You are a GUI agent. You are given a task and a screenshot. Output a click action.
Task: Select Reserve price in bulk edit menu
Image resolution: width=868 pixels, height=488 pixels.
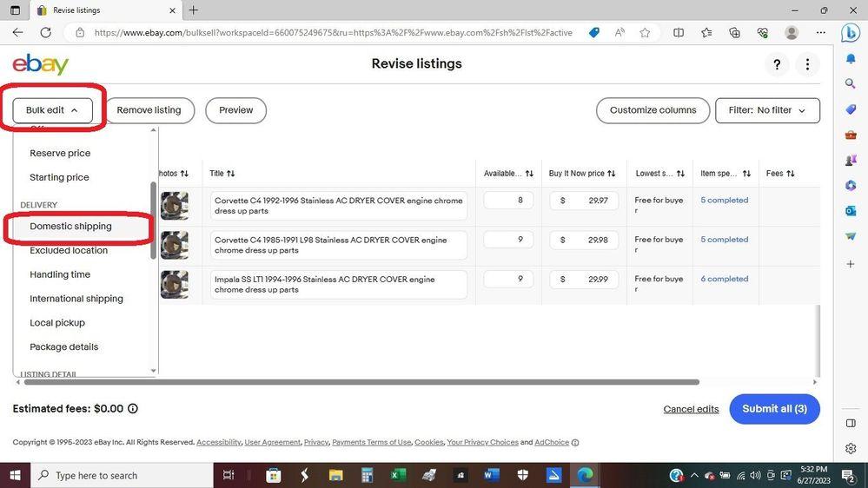click(60, 154)
